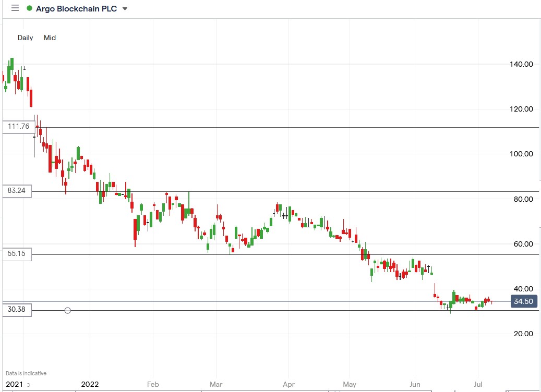Expand the Argo Blockchain PLC dropdown arrow
The height and width of the screenshot is (392, 541).
tap(125, 9)
